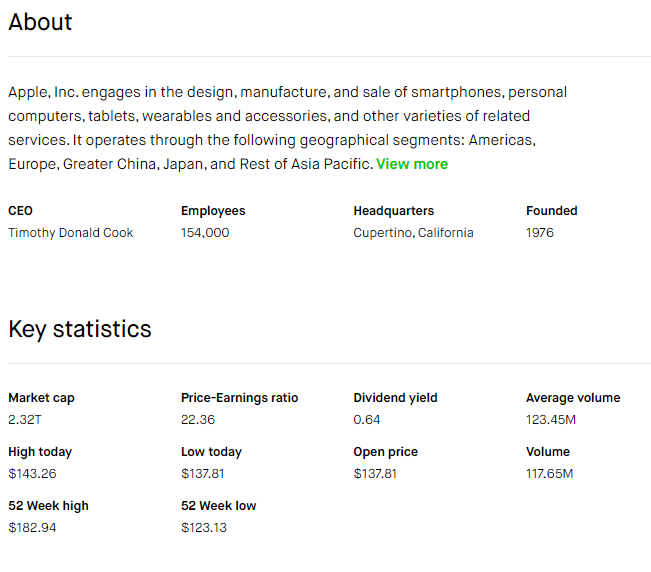651x572 pixels.
Task: Click the Market cap label
Action: [x=41, y=398]
